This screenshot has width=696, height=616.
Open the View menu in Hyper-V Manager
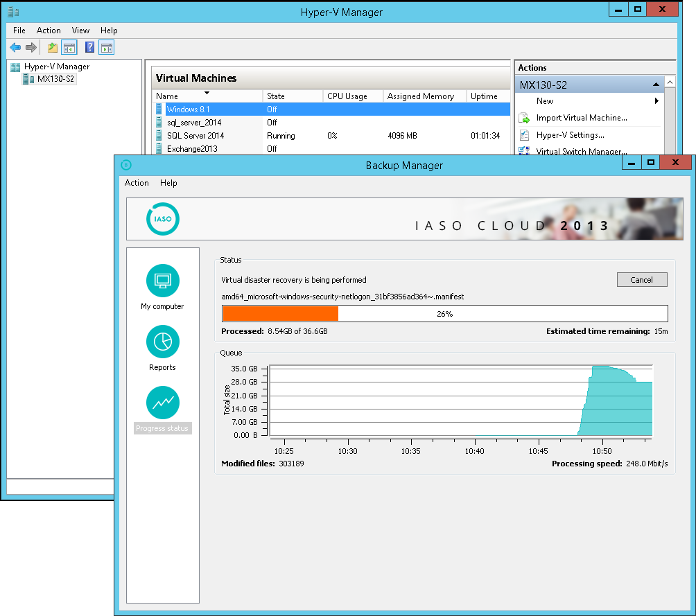click(80, 30)
